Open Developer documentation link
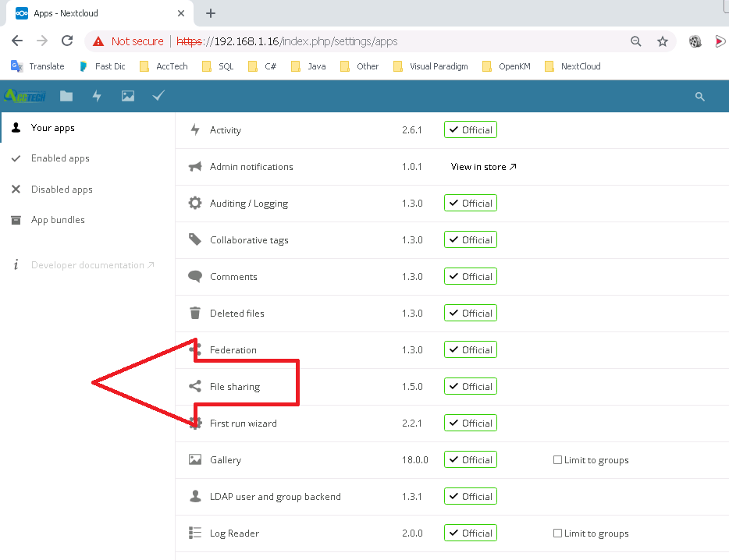729x560 pixels. point(93,265)
